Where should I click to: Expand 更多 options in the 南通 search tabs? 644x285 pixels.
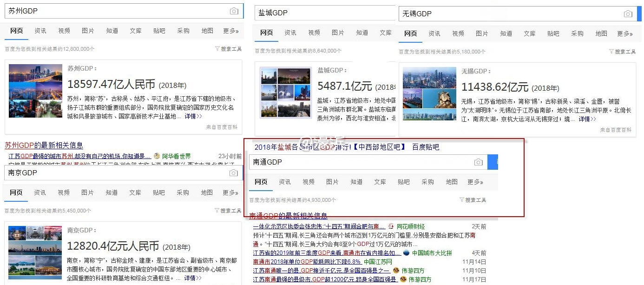point(475,182)
